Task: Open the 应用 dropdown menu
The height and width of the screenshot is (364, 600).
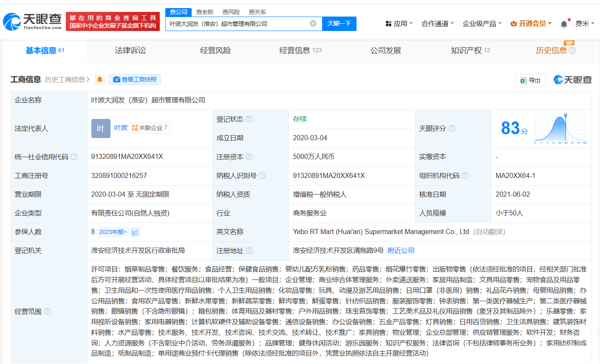Action: pyautogui.click(x=399, y=24)
